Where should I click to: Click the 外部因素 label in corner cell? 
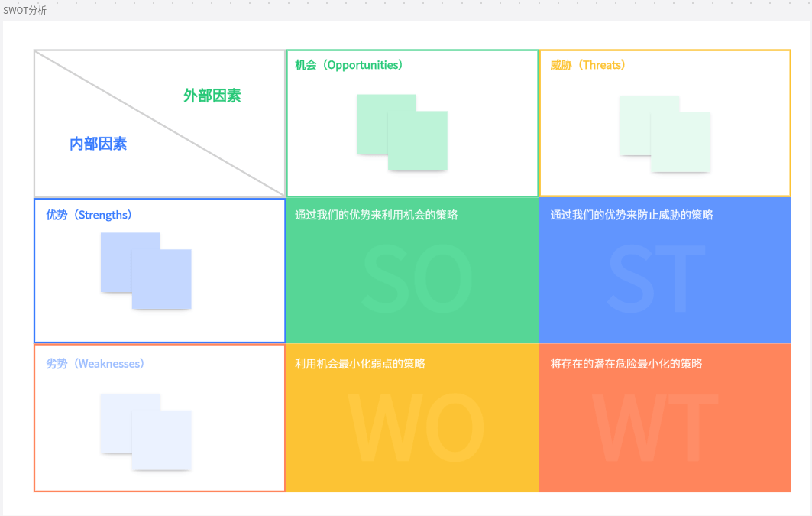(211, 96)
